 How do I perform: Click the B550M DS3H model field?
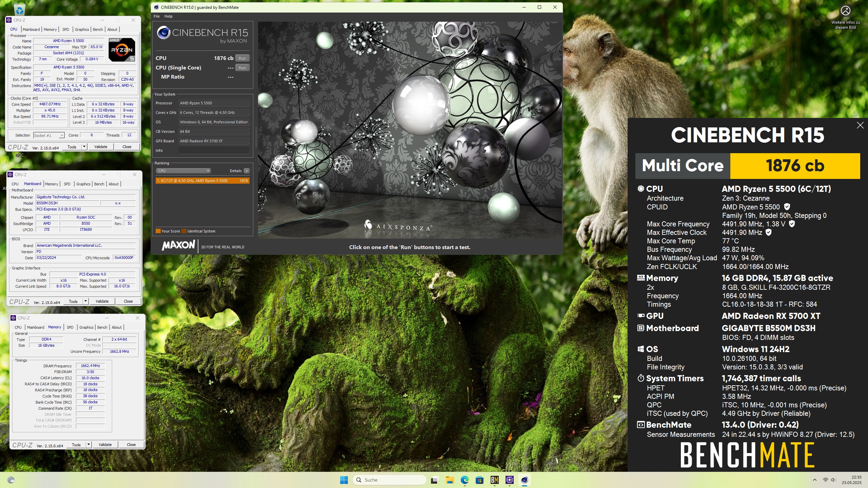(x=67, y=203)
